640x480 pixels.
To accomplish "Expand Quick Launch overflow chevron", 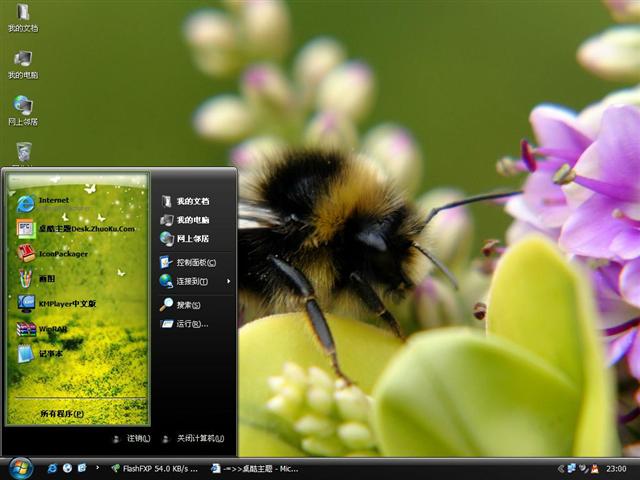I will pos(97,467).
